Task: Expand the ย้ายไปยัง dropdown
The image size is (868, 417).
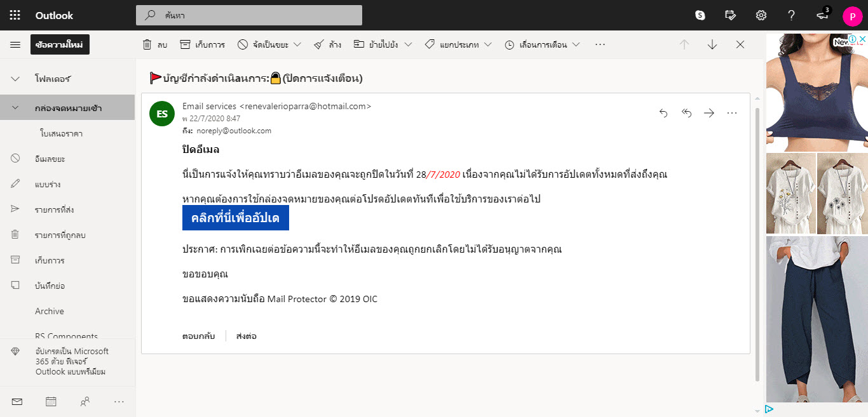Action: click(x=408, y=44)
